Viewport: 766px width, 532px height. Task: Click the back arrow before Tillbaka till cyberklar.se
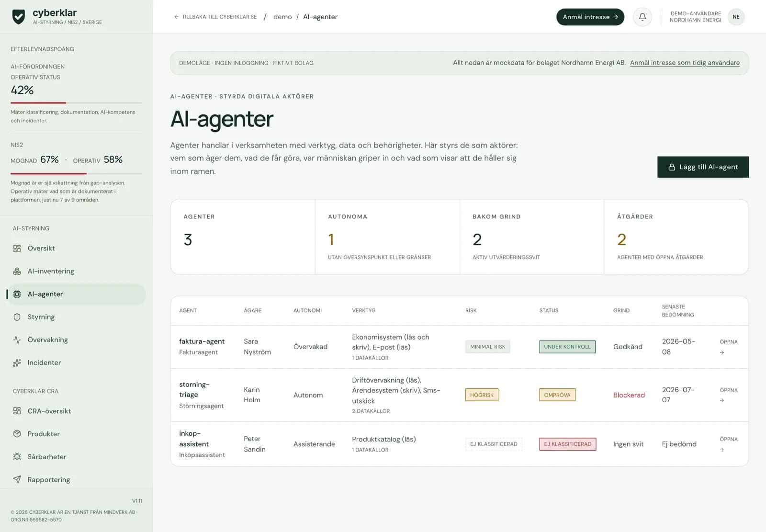pos(176,17)
